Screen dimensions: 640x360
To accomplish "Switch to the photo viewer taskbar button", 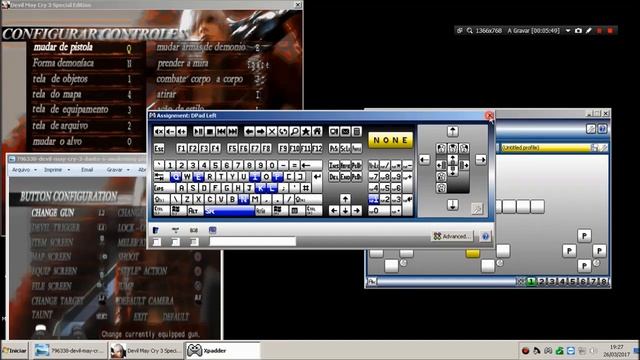I will coord(69,351).
